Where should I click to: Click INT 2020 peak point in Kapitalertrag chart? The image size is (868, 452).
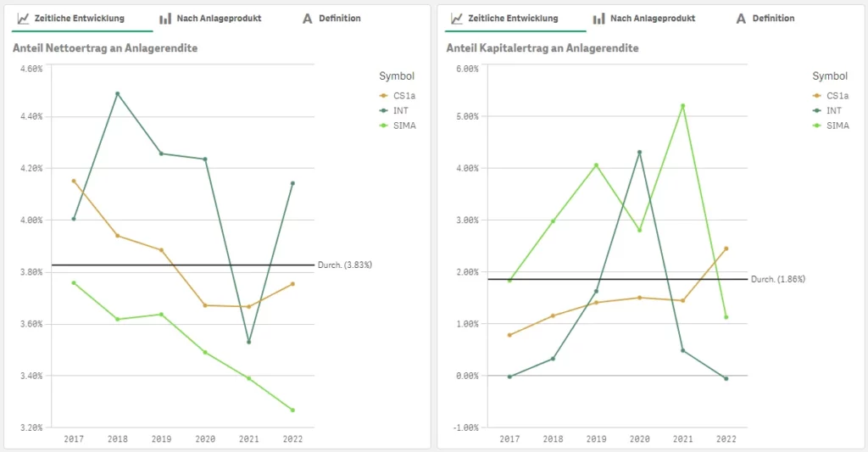[x=639, y=153]
